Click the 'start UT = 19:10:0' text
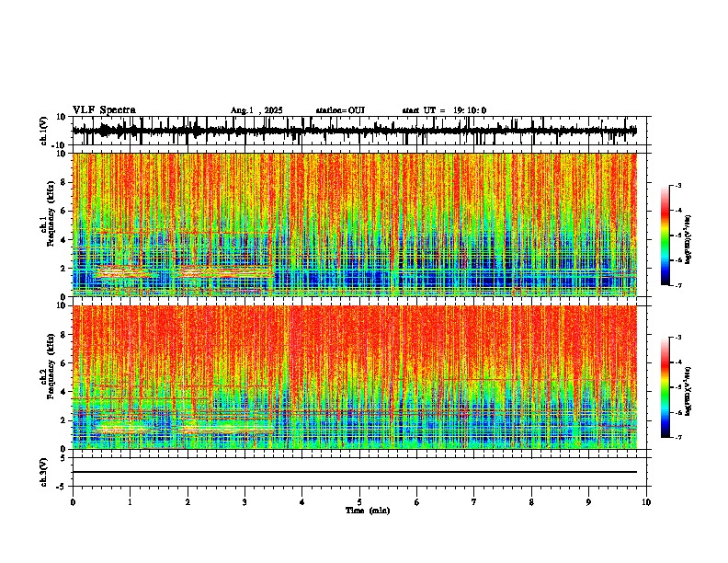The width and height of the screenshot is (728, 563). click(444, 110)
